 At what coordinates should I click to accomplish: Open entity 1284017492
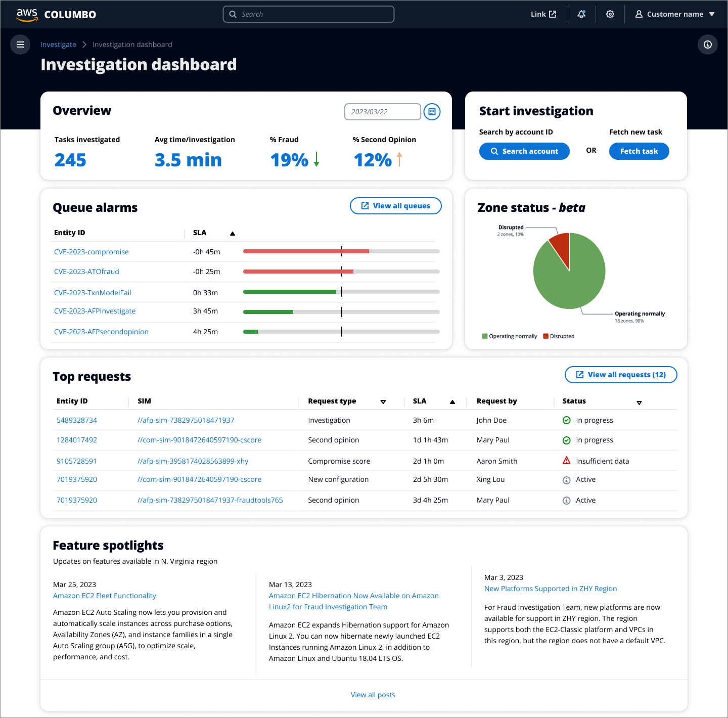[77, 440]
